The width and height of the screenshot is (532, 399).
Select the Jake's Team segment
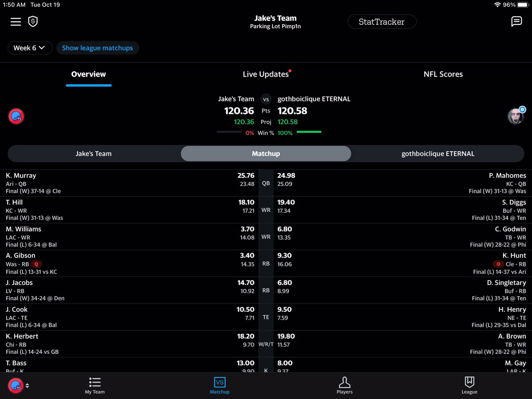pyautogui.click(x=94, y=154)
